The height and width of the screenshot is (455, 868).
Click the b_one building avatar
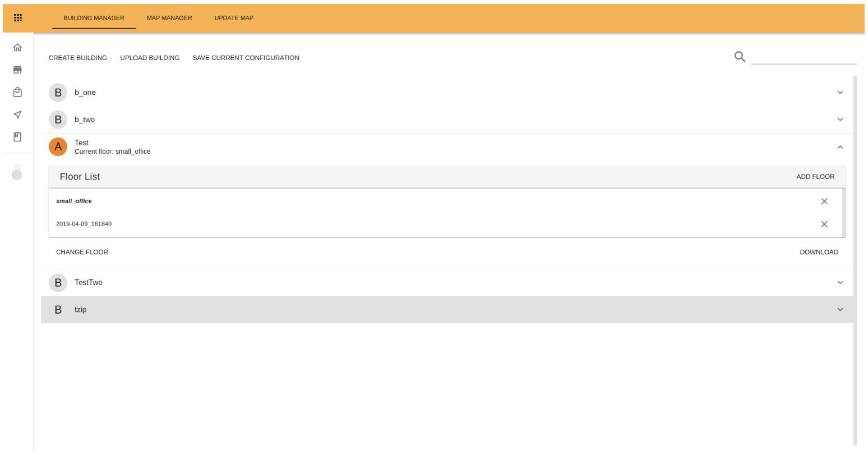tap(58, 93)
